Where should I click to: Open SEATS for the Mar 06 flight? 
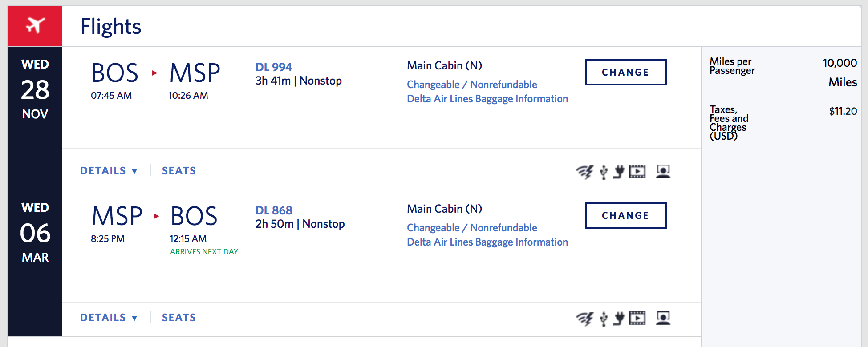tap(178, 318)
